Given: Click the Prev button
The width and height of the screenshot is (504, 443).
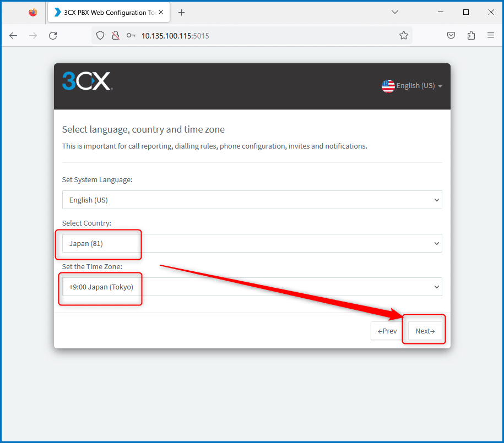Looking at the screenshot, I should [x=387, y=331].
